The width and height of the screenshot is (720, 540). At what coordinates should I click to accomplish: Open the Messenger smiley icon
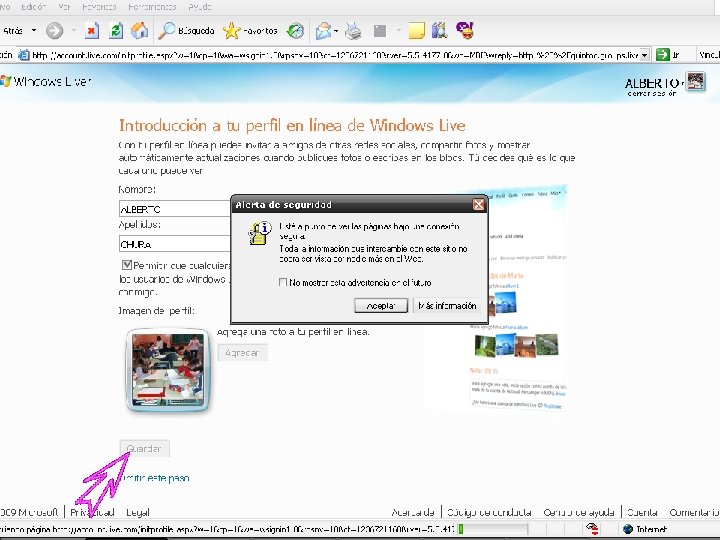465,30
